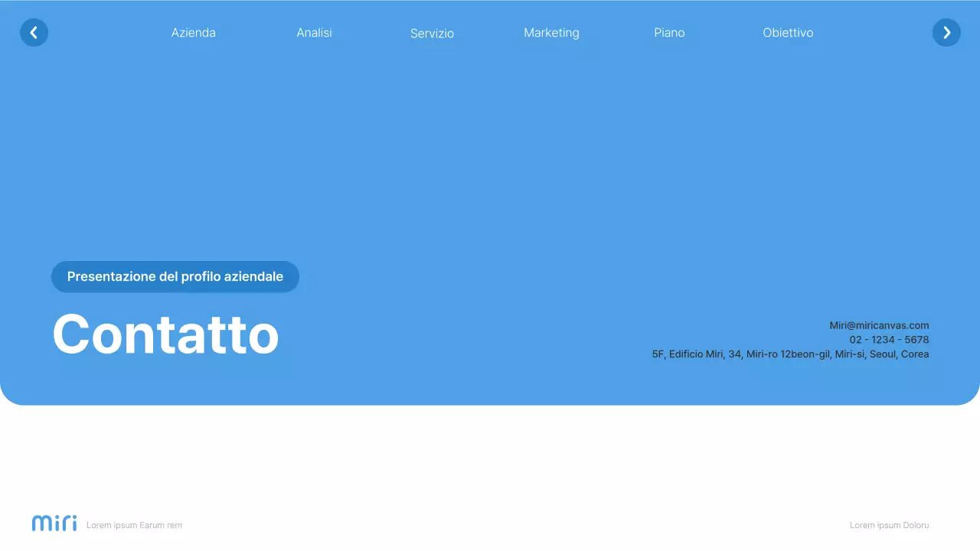Go to the Piano section
The image size is (980, 551).
pos(669,32)
